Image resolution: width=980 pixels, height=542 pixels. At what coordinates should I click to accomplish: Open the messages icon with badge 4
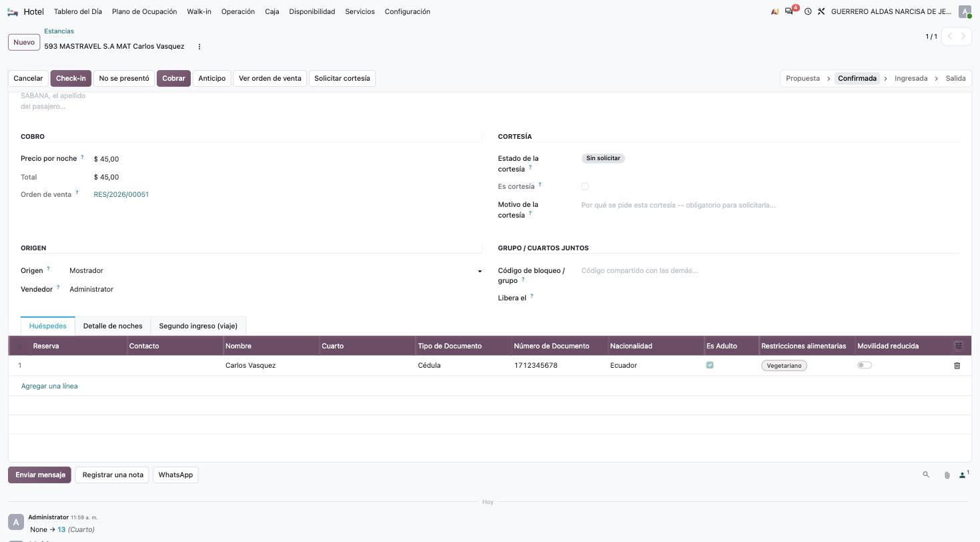(x=790, y=11)
